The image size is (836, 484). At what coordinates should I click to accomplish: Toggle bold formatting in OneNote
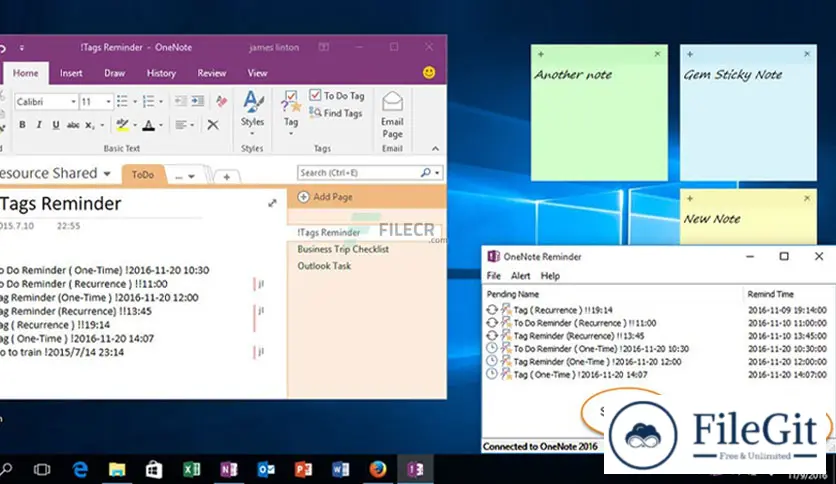(x=22, y=125)
